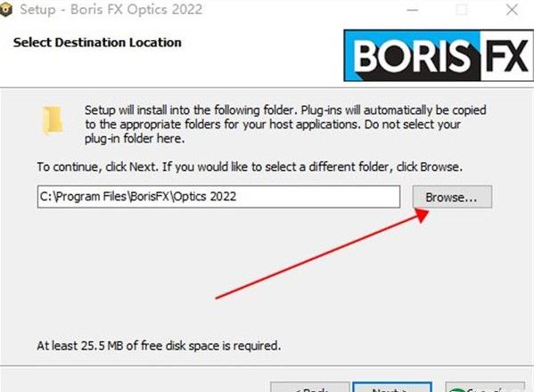This screenshot has width=534, height=392.
Task: Continue the installation with the Next button
Action: coord(392,388)
